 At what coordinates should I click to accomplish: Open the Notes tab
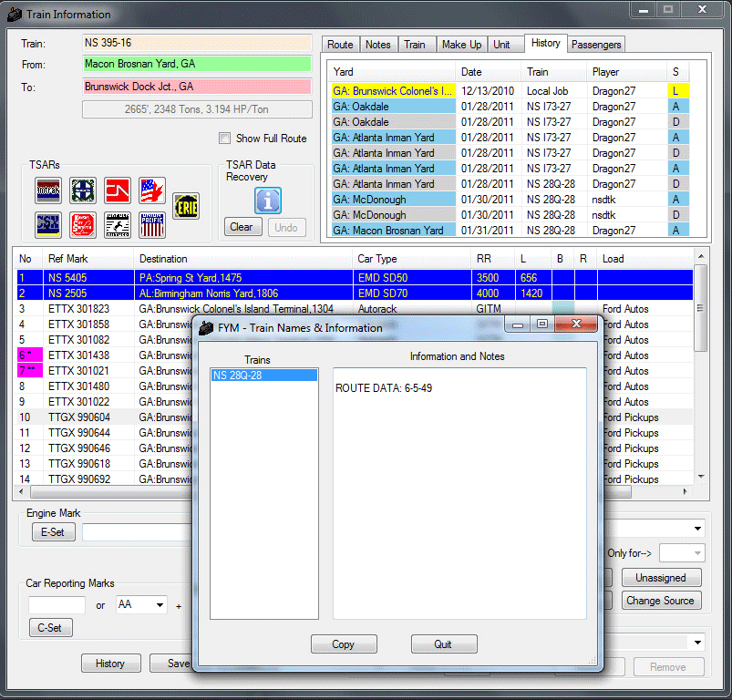pyautogui.click(x=378, y=45)
